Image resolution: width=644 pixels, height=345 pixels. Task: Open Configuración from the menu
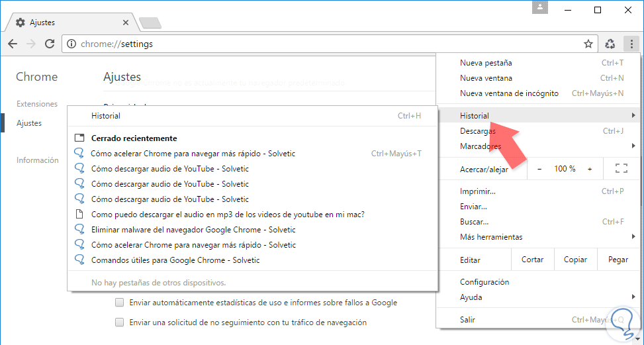coord(537,282)
